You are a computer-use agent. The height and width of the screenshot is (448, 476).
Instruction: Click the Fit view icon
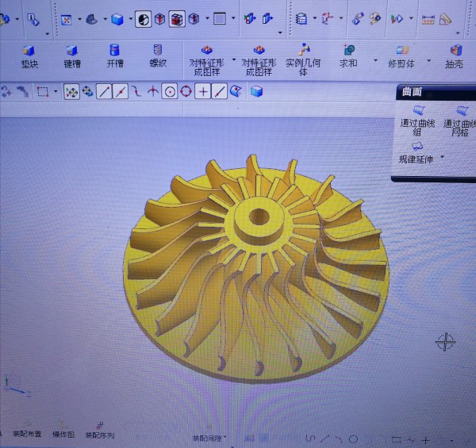[x=66, y=20]
